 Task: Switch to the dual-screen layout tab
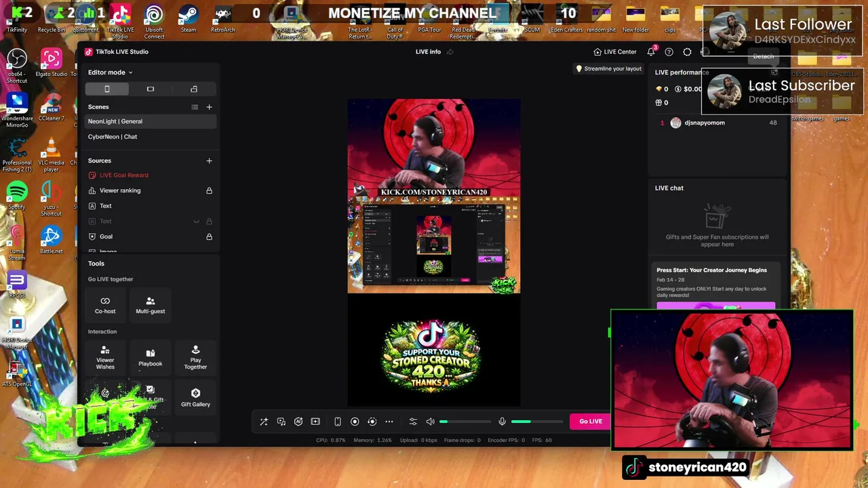click(194, 89)
